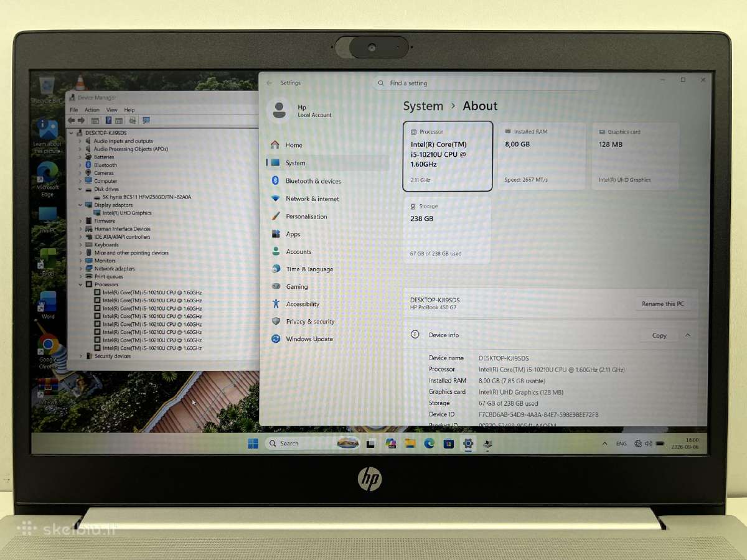Select Mice and other pointing devices row
Screen dimensions: 747x560
click(x=127, y=253)
